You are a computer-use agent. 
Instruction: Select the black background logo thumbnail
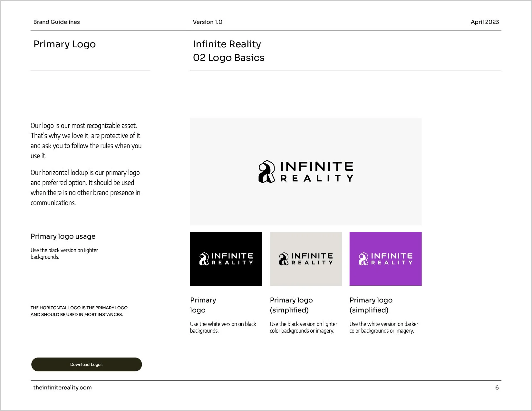click(226, 259)
